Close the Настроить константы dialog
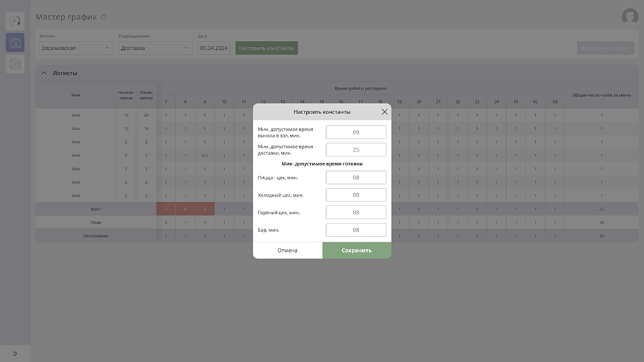This screenshot has width=644, height=362. tap(384, 111)
